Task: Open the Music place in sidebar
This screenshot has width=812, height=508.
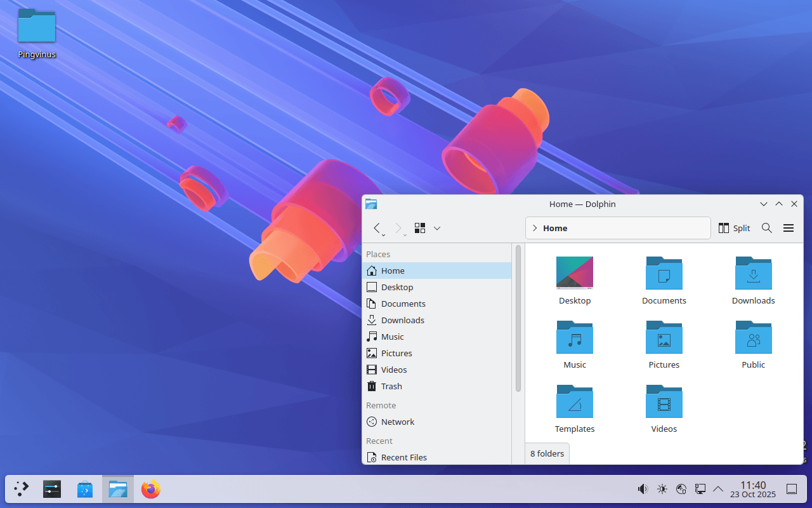Action: click(x=392, y=337)
